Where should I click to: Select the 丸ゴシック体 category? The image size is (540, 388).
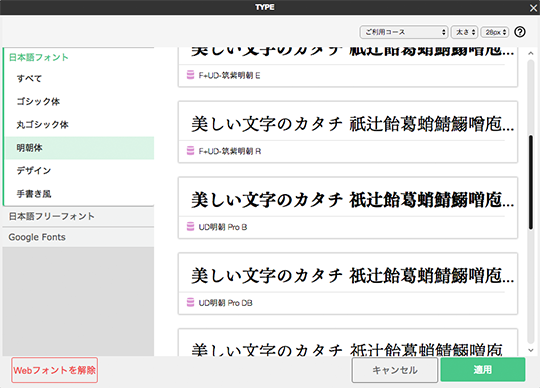80,125
